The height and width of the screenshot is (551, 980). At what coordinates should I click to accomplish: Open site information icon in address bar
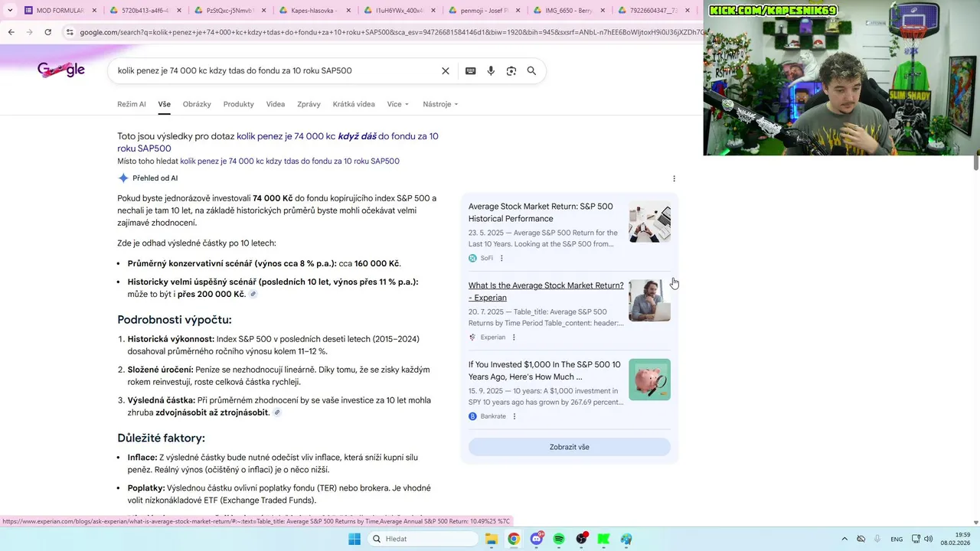point(70,32)
